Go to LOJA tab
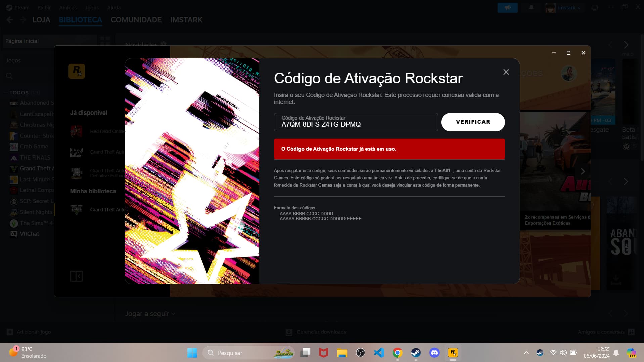The height and width of the screenshot is (362, 644). (x=41, y=20)
